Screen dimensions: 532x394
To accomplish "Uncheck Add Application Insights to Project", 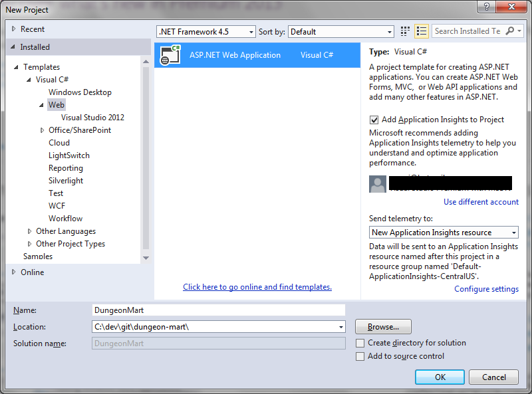I will click(374, 120).
